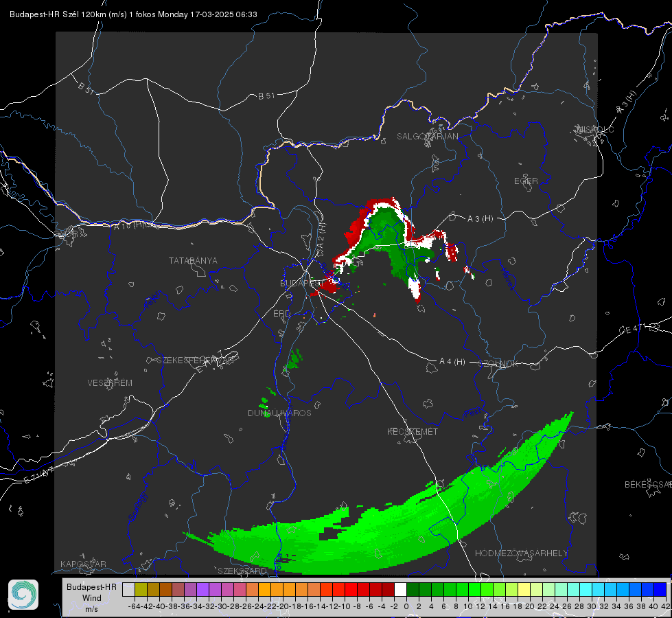The height and width of the screenshot is (618, 672).
Task: Click the 'Budapest-HR' legend label
Action: 91,586
